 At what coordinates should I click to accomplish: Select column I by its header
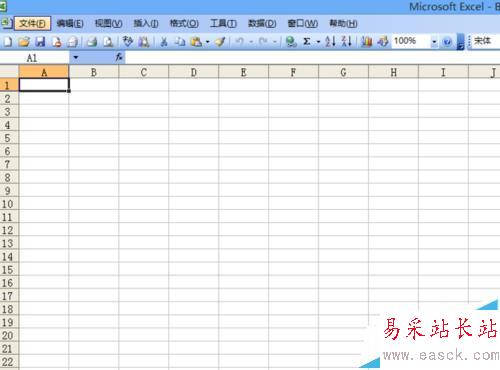(443, 72)
